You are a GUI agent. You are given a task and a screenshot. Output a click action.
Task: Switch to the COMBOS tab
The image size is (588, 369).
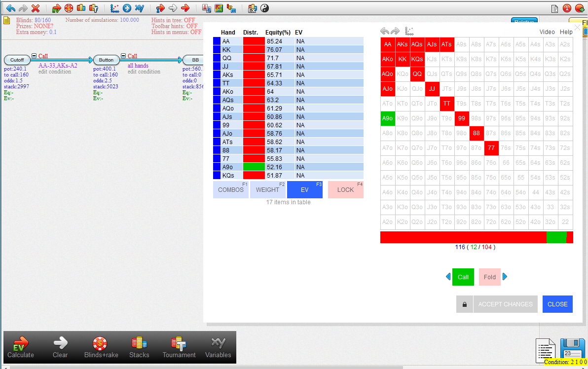click(231, 190)
